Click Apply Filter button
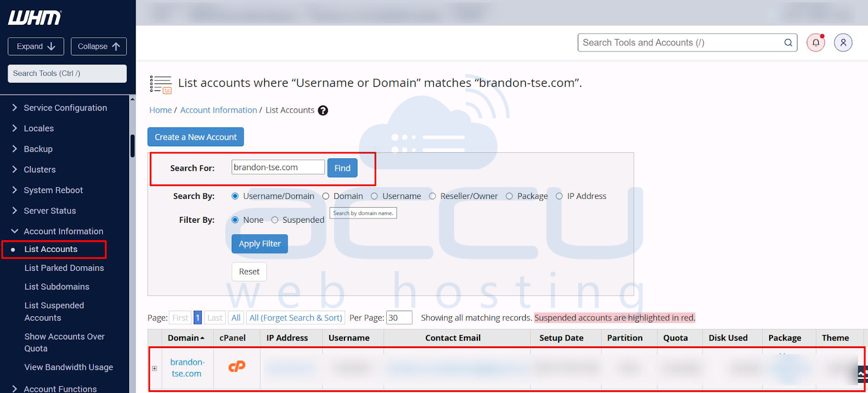 [260, 244]
